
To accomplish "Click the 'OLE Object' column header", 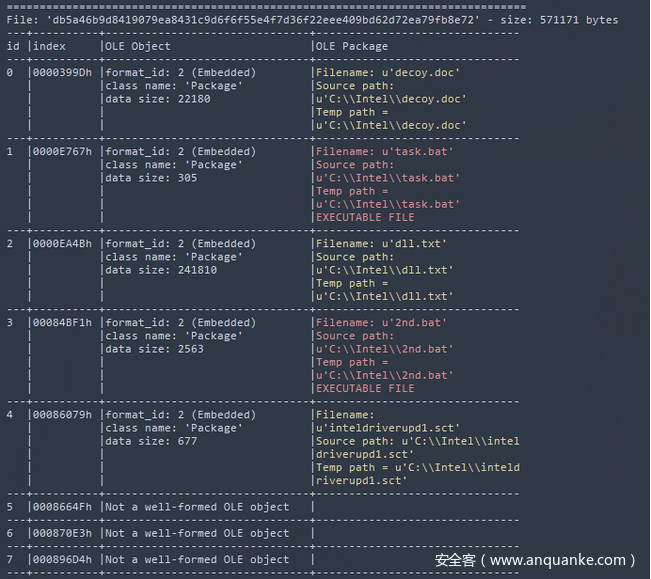I will (x=138, y=46).
